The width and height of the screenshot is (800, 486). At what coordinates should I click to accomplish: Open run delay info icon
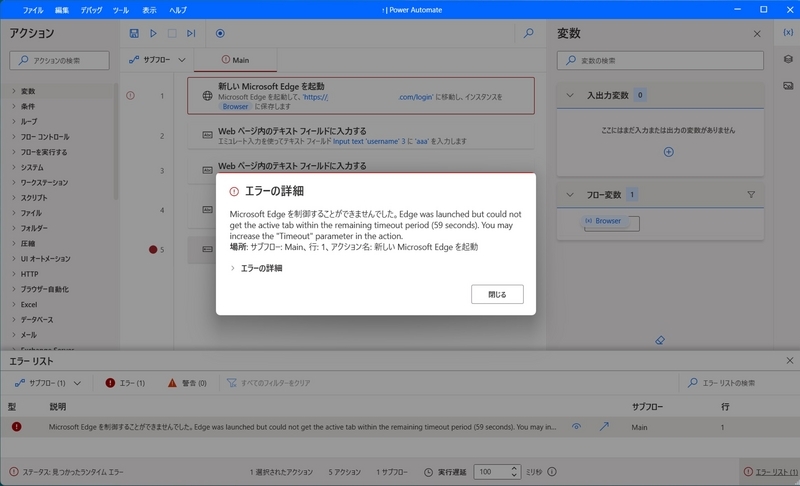click(552, 472)
